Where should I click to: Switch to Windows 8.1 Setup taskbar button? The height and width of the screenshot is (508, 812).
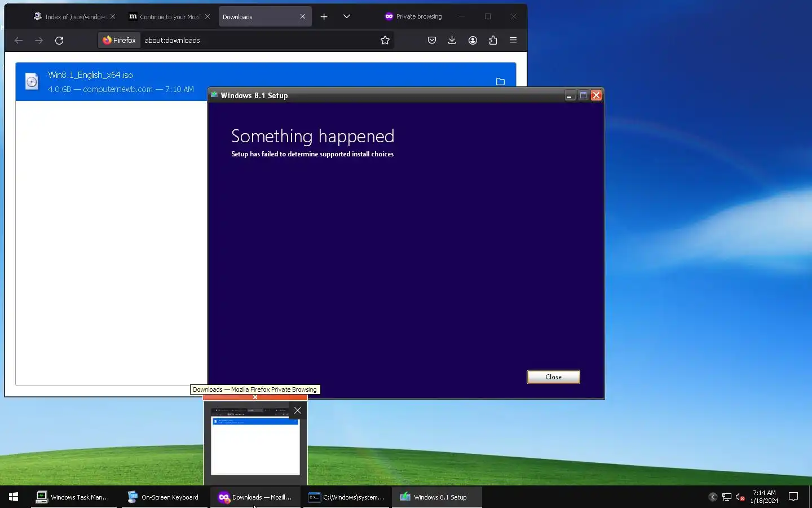(436, 497)
